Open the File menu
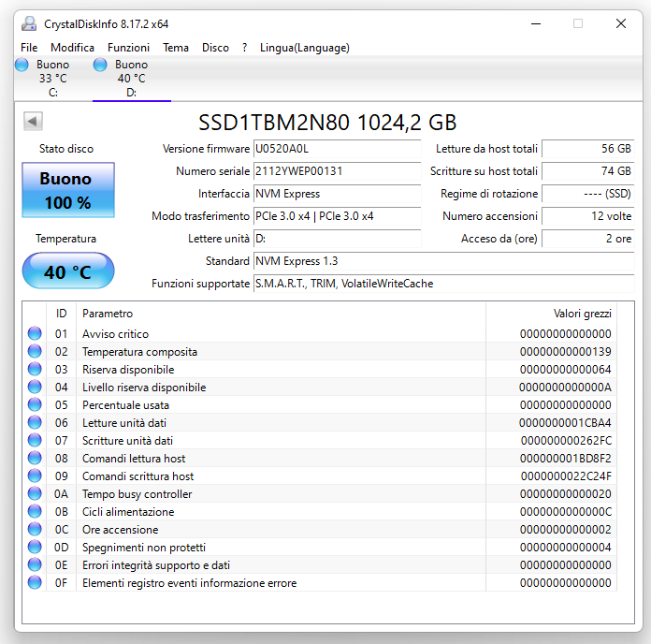Viewport: 651px width, 644px height. [29, 48]
